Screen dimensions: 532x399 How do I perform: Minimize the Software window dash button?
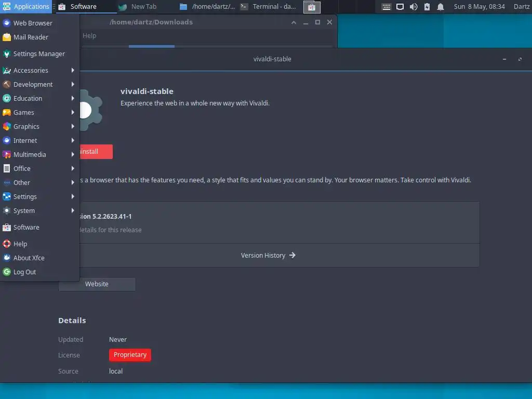[504, 59]
